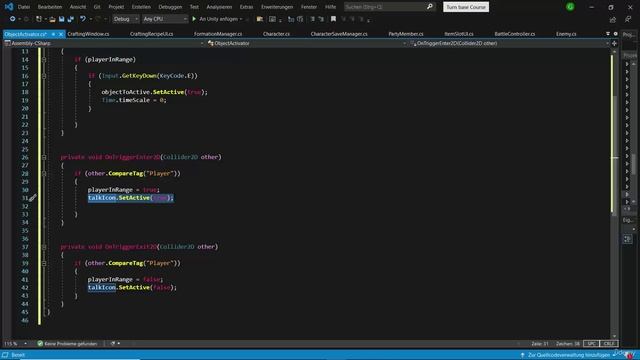
Task: Open the Assembly-CSharp project dropdown
Action: coord(104,43)
